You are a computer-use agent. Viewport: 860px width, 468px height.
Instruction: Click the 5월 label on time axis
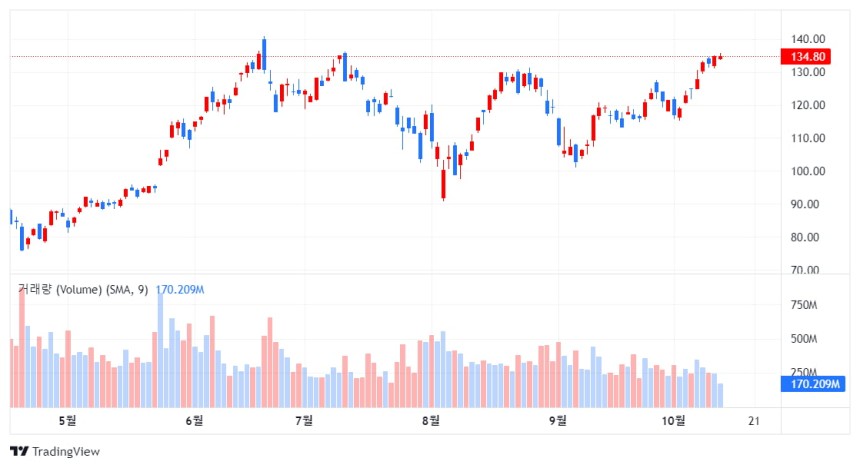pyautogui.click(x=67, y=421)
